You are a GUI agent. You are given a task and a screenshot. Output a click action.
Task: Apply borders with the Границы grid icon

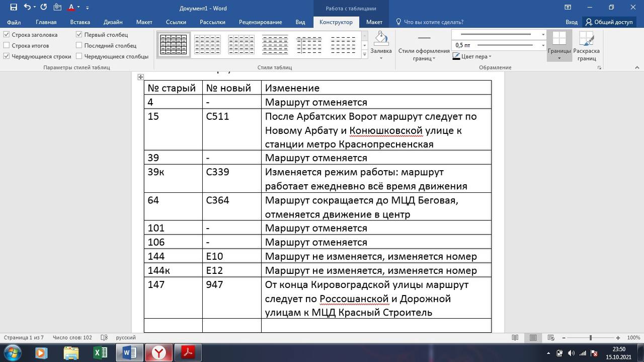pyautogui.click(x=559, y=39)
